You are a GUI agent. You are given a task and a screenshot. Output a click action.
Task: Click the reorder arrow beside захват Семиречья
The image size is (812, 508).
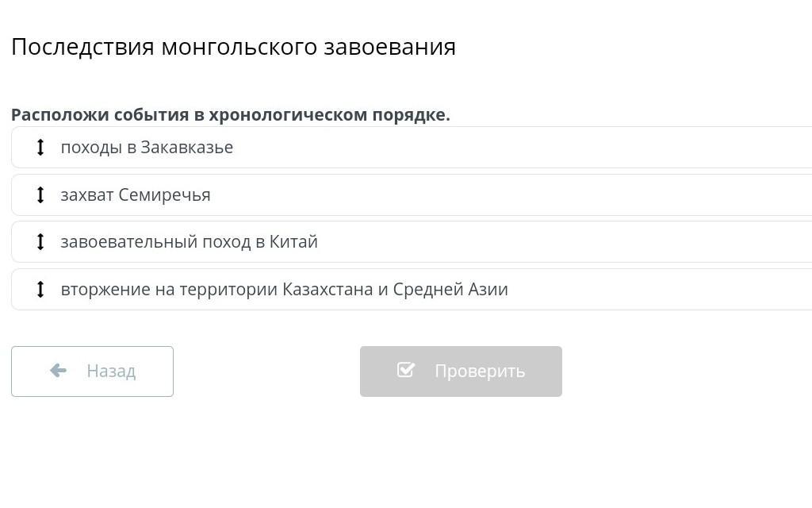click(x=40, y=195)
